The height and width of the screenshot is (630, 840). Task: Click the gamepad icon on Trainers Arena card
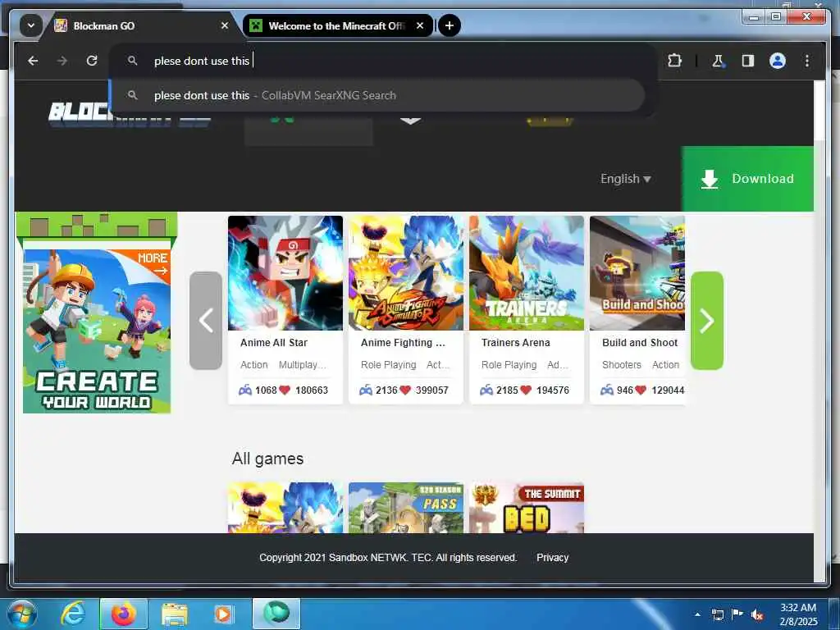point(486,390)
